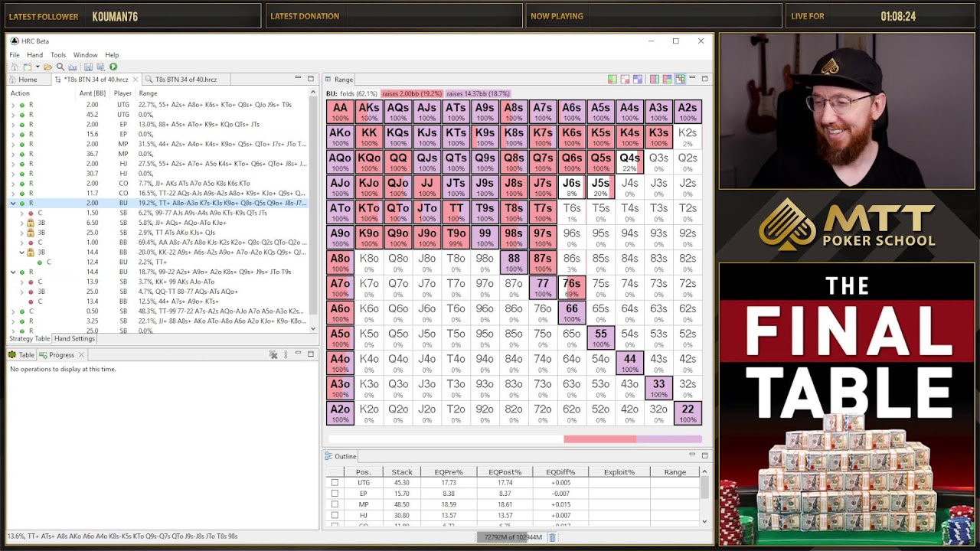Click the Stack column header in Outline
This screenshot has width=980, height=551.
[402, 472]
